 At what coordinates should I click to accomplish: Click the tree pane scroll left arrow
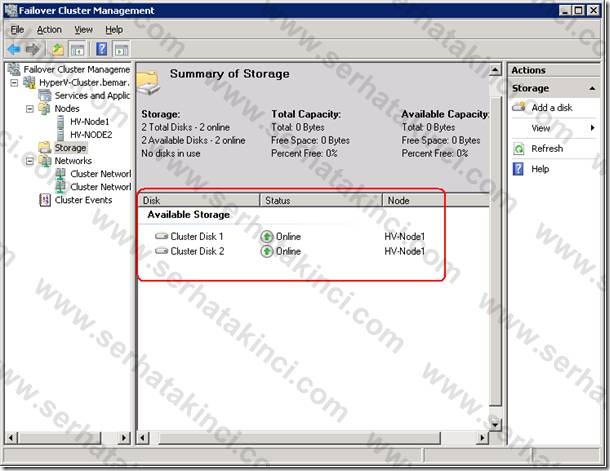pos(11,438)
